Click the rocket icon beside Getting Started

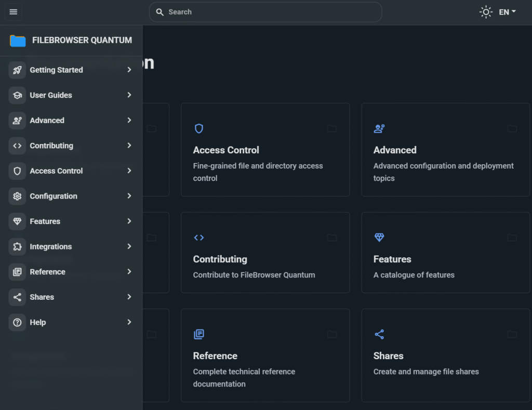pyautogui.click(x=17, y=70)
